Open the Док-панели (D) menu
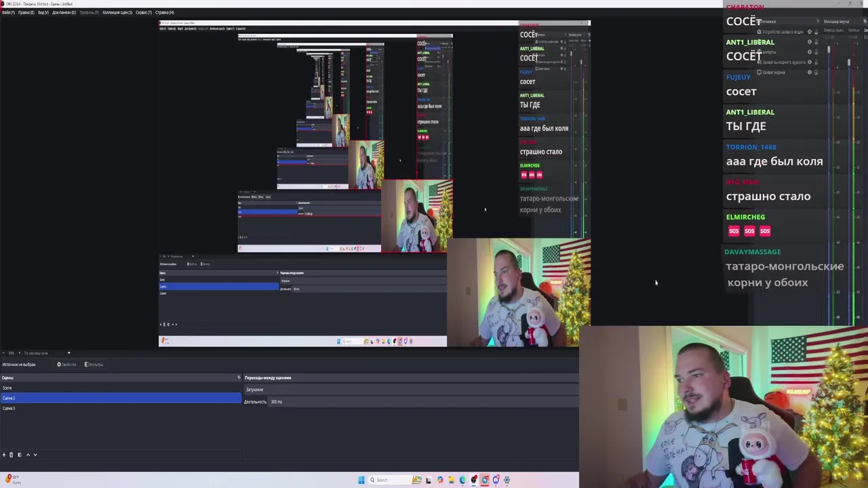This screenshot has height=488, width=868. (x=64, y=12)
